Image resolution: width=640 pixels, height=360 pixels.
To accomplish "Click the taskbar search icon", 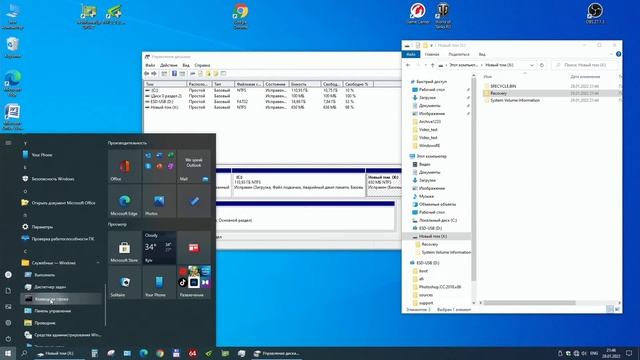I will [x=24, y=353].
